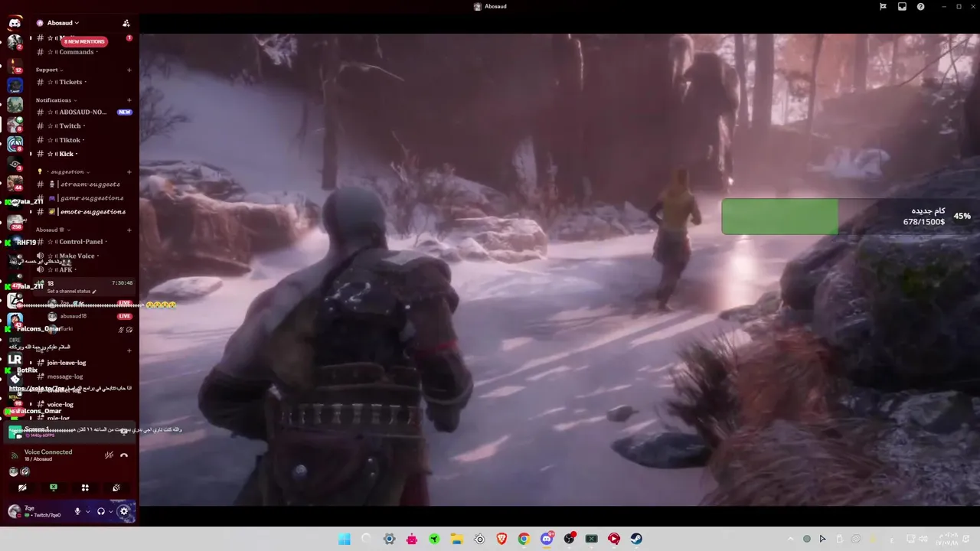Viewport: 980px width, 551px height.
Task: Collapse the Notifications category
Action: [x=55, y=100]
